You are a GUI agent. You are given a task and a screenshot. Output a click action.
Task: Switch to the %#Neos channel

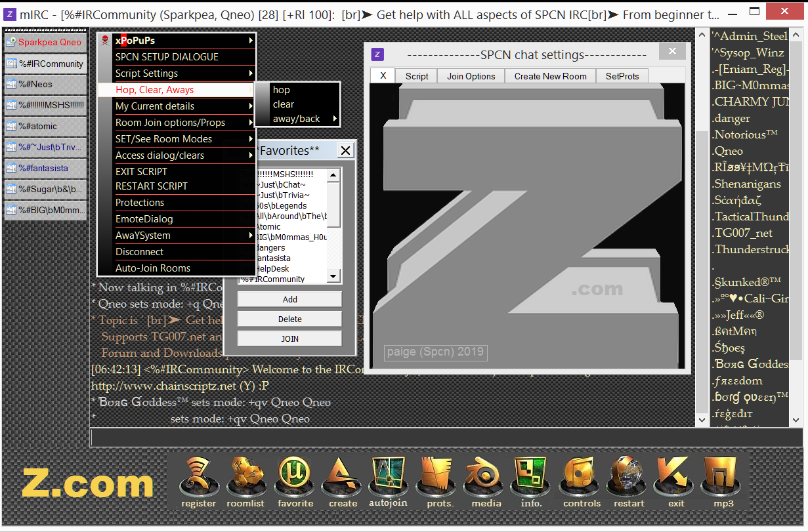(x=45, y=84)
